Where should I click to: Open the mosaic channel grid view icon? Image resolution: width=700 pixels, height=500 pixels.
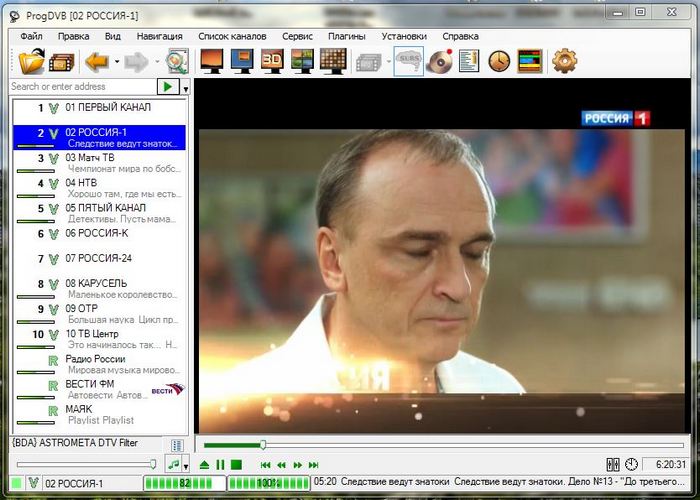point(332,62)
